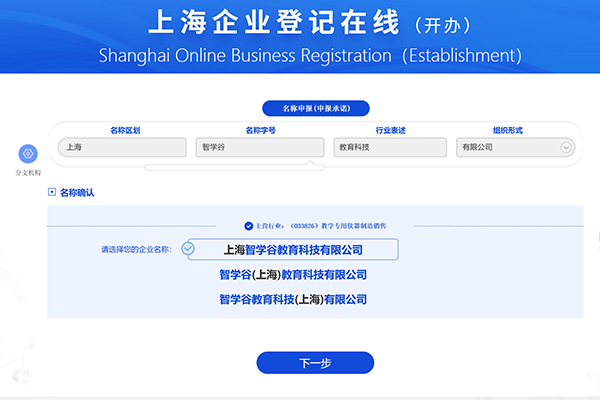Click the checkmark icon beside 主营行业
Screen dimensions: 600x400
249,226
